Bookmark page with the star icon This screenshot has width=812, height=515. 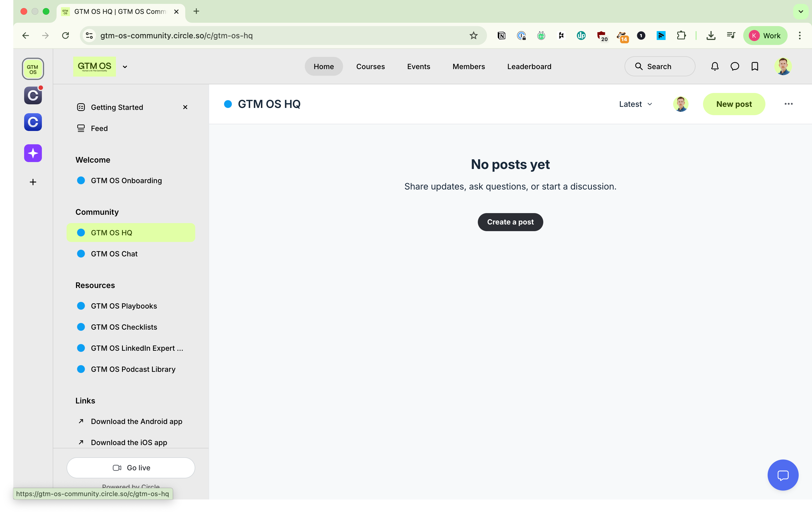coord(473,36)
